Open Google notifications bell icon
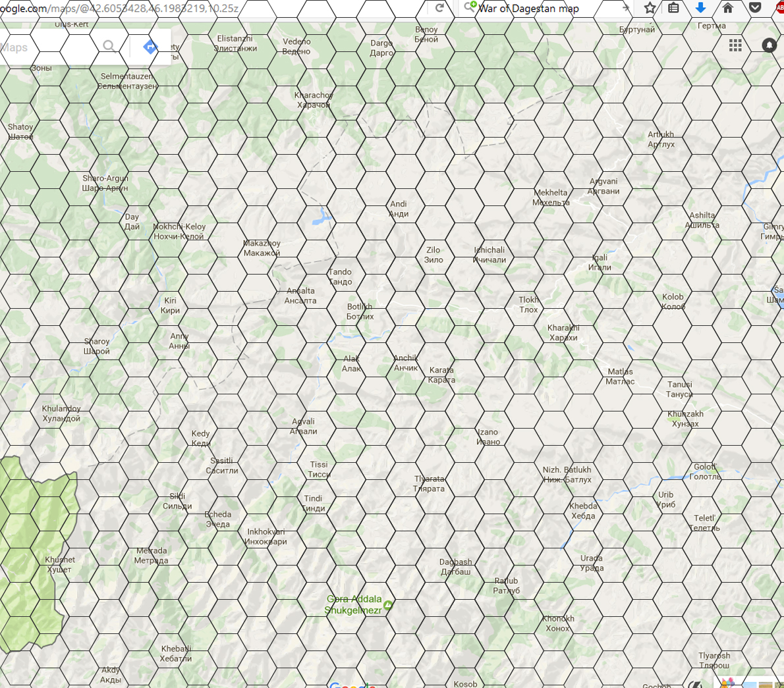This screenshot has height=688, width=784. pos(769,45)
